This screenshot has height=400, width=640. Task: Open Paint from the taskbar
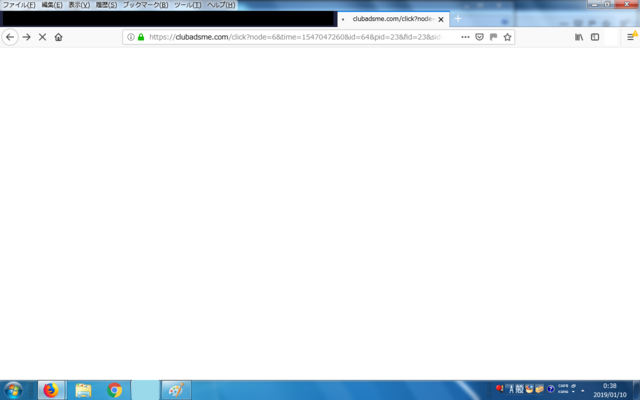point(176,390)
